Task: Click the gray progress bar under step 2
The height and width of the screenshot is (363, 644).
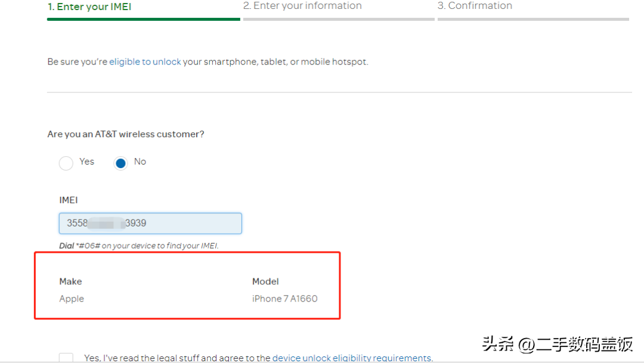Action: [339, 19]
